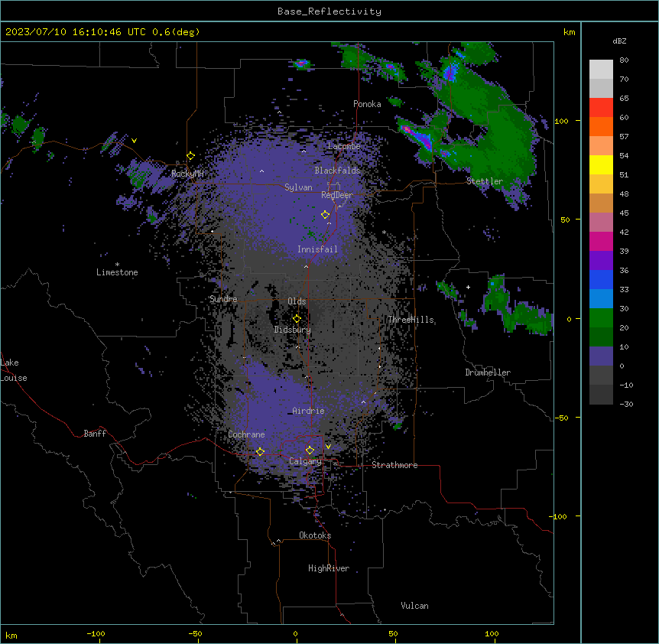This screenshot has height=644, width=659.
Task: Pick the light gray 70-80 dBZ swatch
Action: (601, 69)
